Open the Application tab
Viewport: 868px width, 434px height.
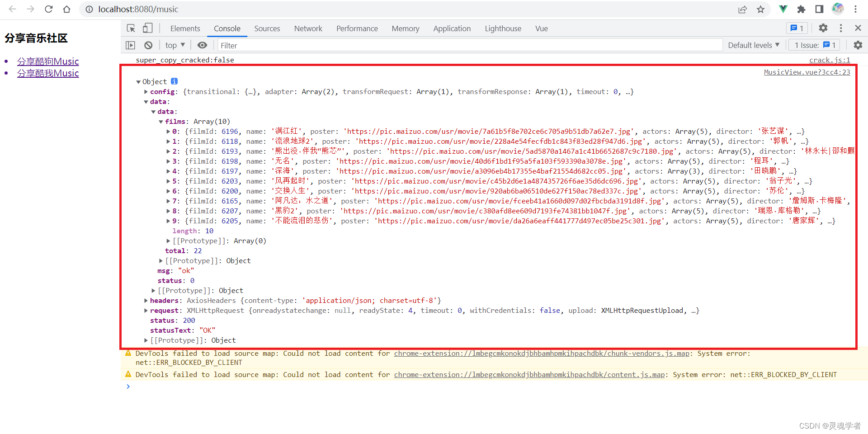click(452, 28)
